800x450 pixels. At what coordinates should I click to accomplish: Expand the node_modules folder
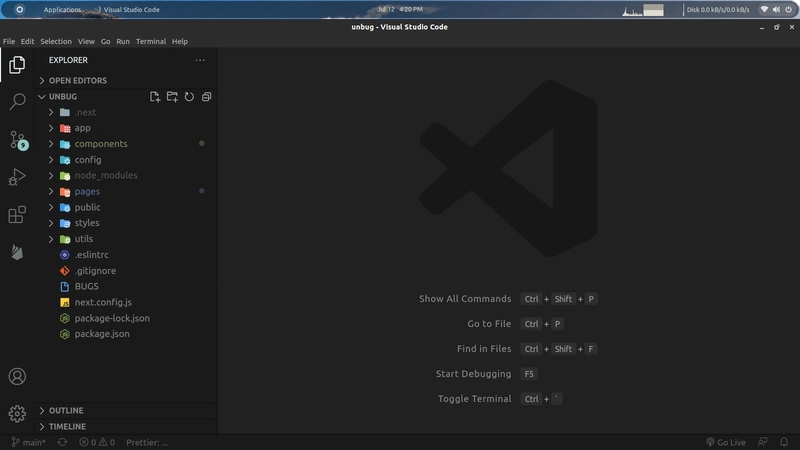tap(126, 176)
